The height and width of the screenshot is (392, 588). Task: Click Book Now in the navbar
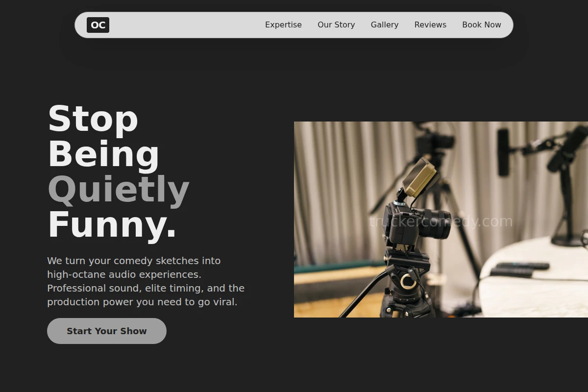click(x=482, y=25)
